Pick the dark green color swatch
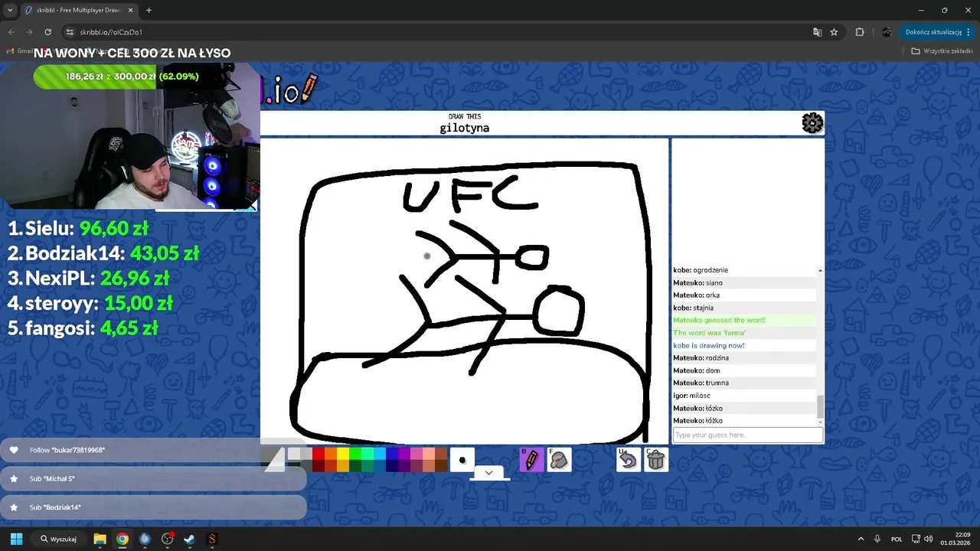The height and width of the screenshot is (551, 980). 355,465
